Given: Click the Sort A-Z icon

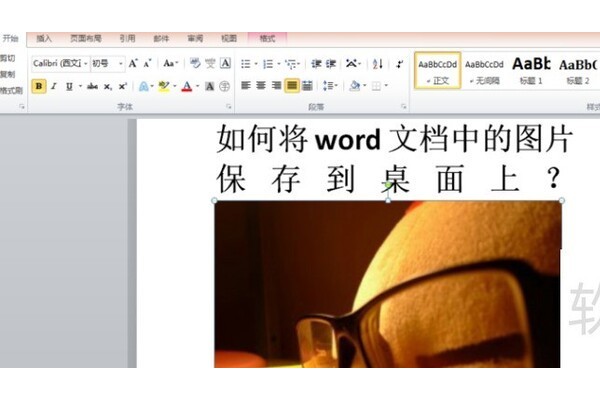Looking at the screenshot, I should 378,64.
